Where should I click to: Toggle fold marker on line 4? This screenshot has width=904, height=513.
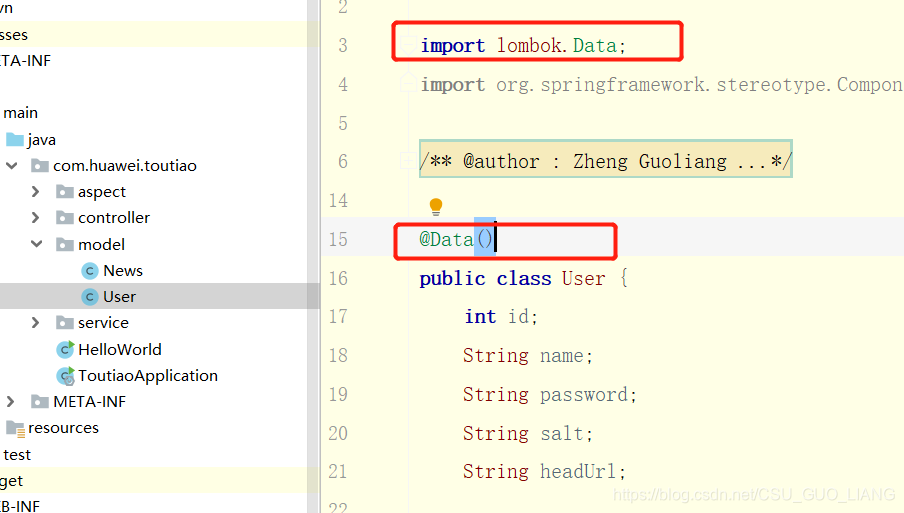coord(408,83)
